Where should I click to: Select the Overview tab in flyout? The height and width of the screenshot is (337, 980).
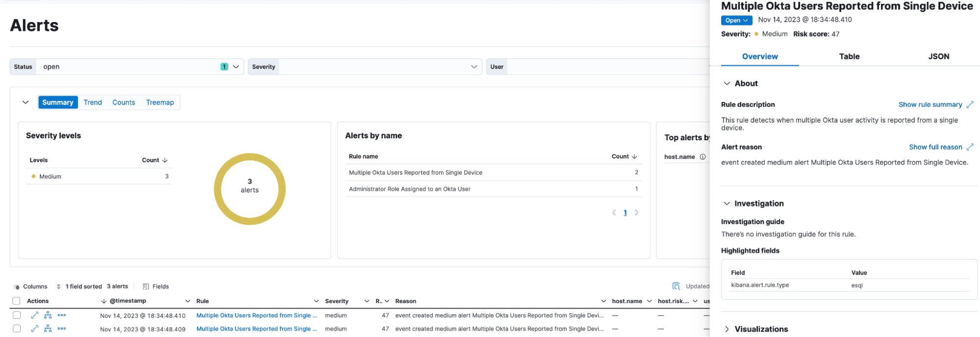[760, 56]
